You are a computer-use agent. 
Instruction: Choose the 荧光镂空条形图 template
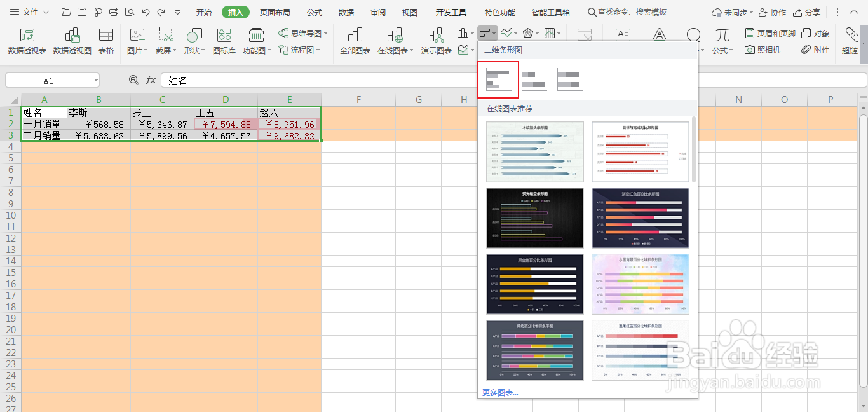coord(535,218)
